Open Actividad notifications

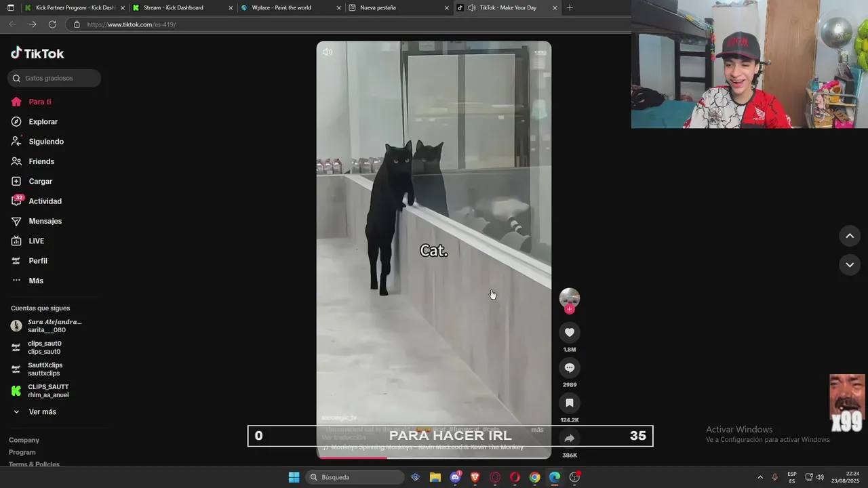pyautogui.click(x=37, y=201)
